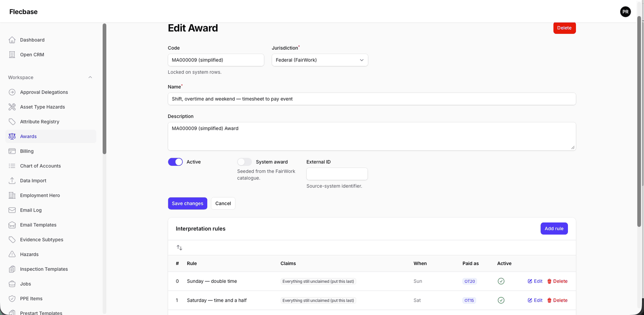
Task: Click the Flecbase logo text
Action: pyautogui.click(x=23, y=12)
